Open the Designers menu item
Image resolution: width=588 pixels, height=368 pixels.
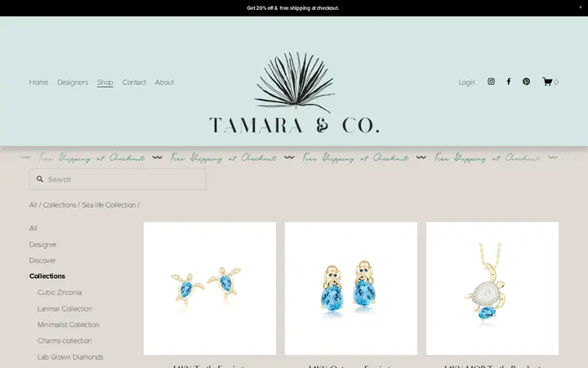pyautogui.click(x=73, y=83)
